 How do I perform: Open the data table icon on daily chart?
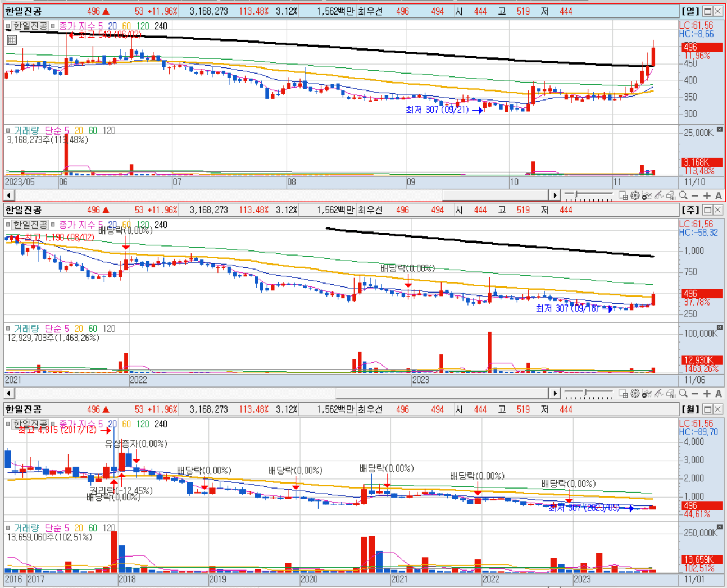point(12,39)
